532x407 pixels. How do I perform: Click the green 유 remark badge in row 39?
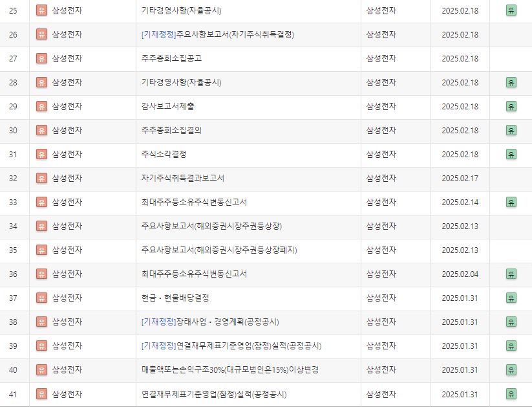pyautogui.click(x=511, y=346)
